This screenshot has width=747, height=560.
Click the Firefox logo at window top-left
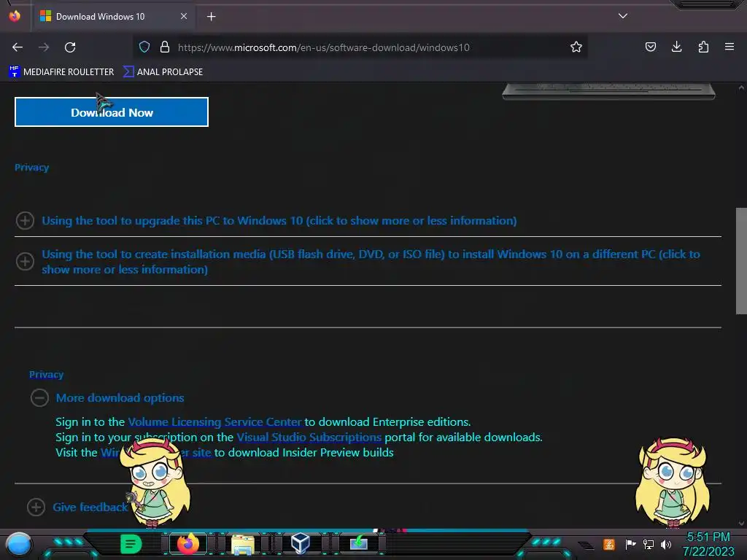(x=15, y=16)
